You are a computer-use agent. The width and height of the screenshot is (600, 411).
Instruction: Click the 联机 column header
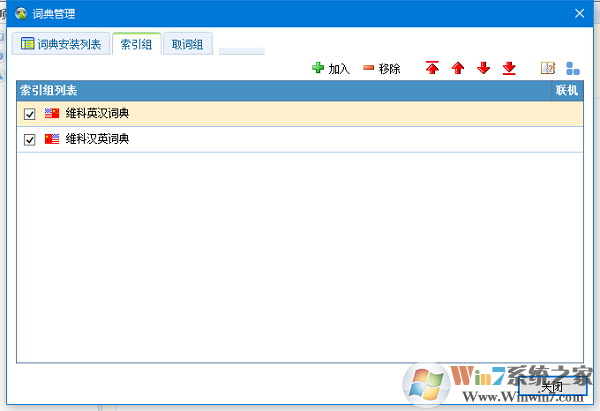point(567,90)
